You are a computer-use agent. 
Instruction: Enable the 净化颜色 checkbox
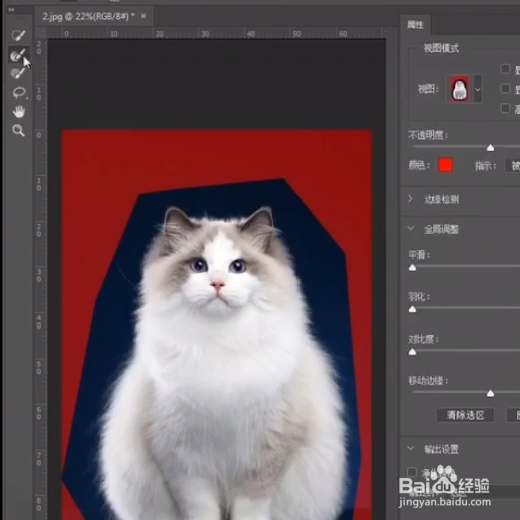[412, 472]
